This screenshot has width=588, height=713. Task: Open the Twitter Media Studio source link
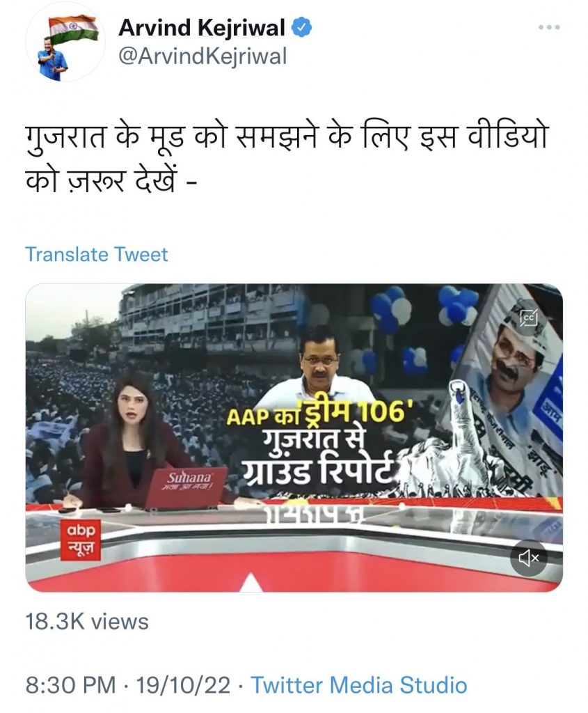[359, 685]
